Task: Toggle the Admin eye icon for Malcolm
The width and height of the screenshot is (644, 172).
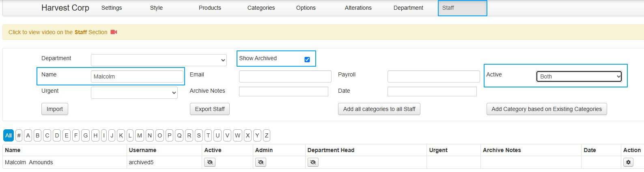Action: point(261,162)
